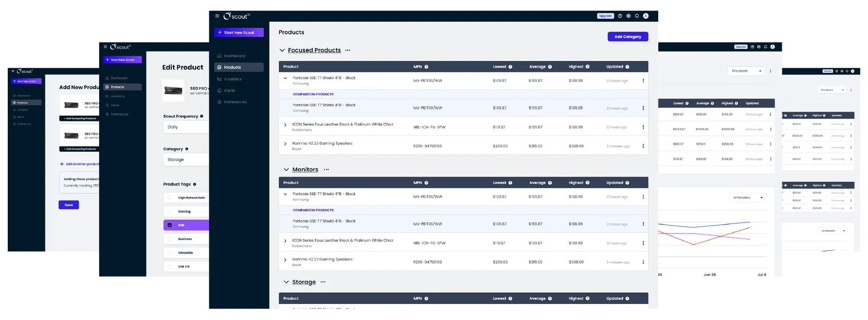Viewport: 868px width, 320px height.
Task: Click the Upgrade button in the front window header
Action: [x=606, y=16]
